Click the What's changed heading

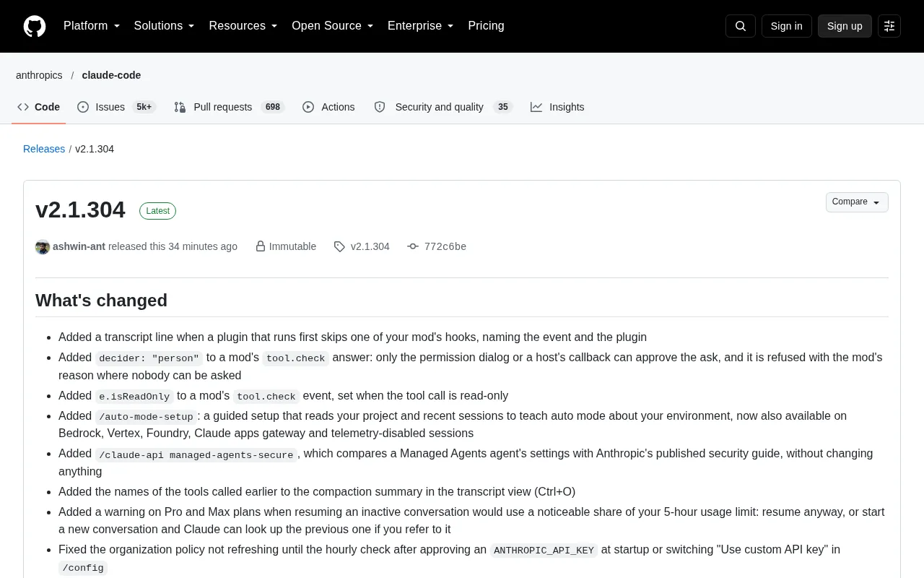tap(101, 301)
